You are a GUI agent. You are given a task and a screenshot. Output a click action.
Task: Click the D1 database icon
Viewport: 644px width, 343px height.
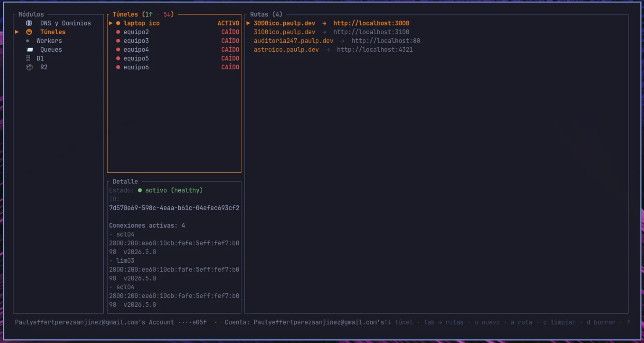tap(28, 58)
